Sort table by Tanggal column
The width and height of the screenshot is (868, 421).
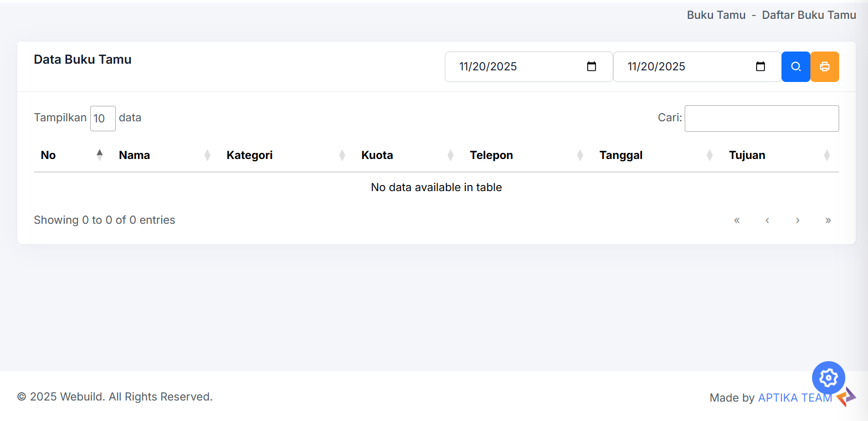point(658,155)
